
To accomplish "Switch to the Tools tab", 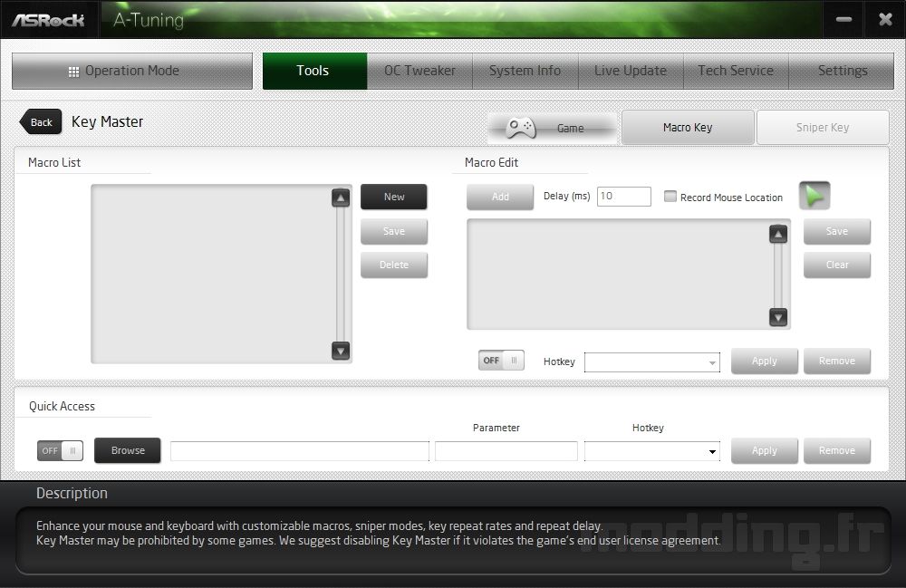I will click(314, 71).
